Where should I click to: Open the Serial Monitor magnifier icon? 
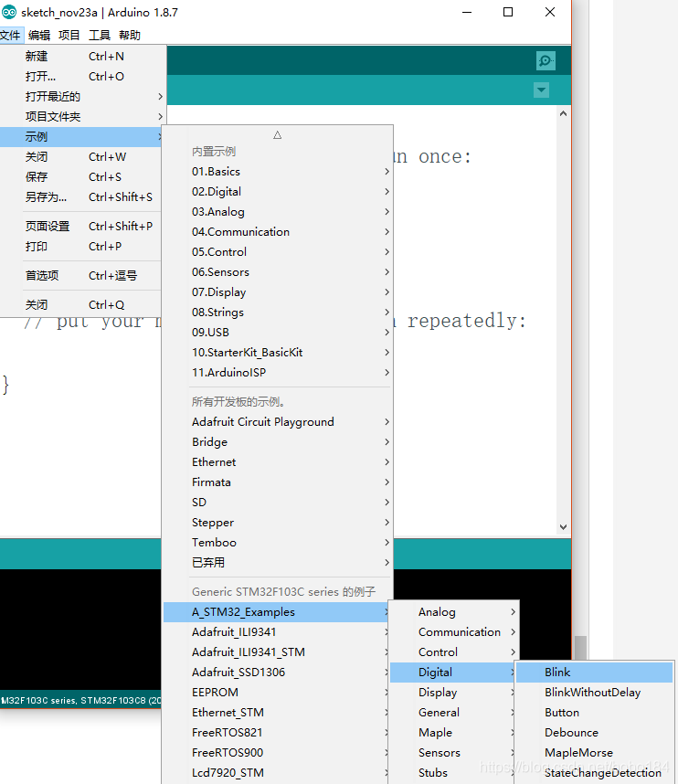point(546,60)
